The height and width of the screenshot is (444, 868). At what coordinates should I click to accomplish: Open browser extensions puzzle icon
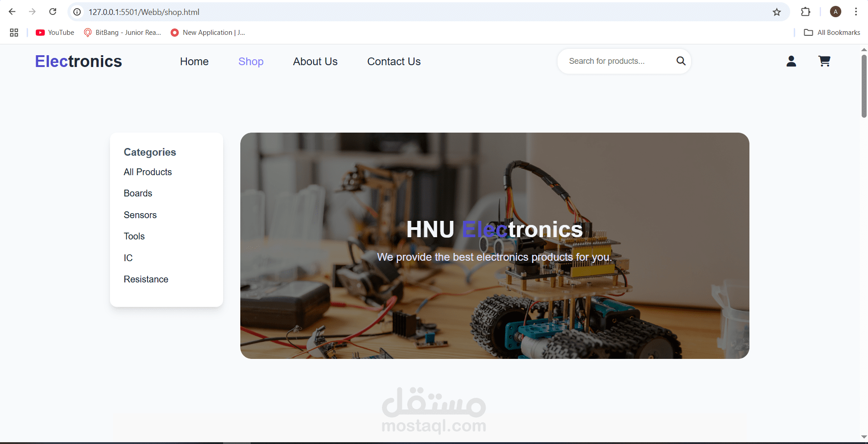tap(806, 12)
